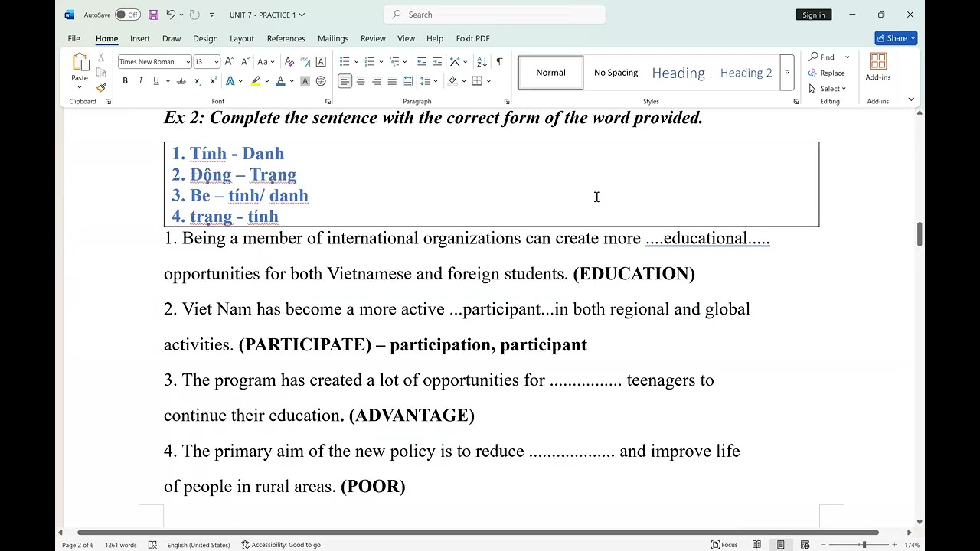This screenshot has width=980, height=551.
Task: Align text to the right
Action: (376, 81)
